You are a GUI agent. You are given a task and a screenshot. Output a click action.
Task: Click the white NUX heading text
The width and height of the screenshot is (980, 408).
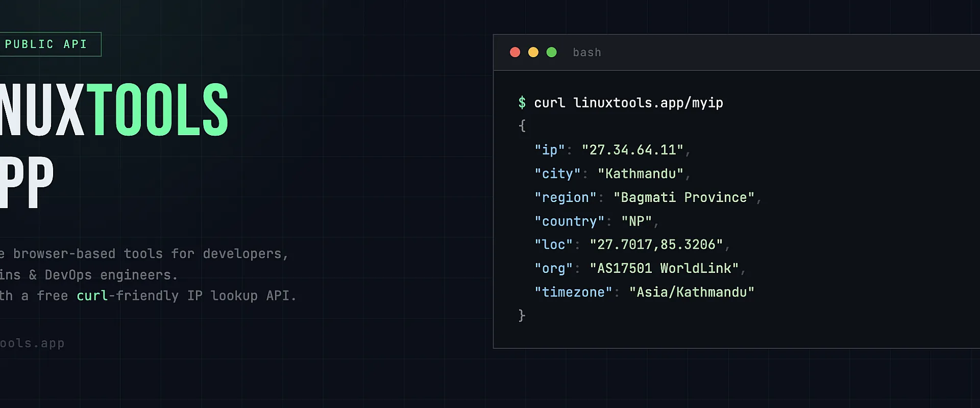pyautogui.click(x=42, y=110)
